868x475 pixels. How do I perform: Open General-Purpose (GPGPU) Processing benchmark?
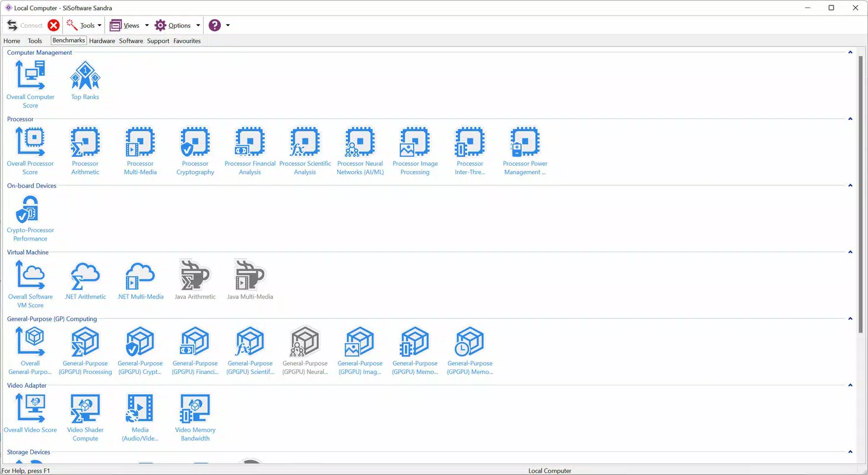85,350
